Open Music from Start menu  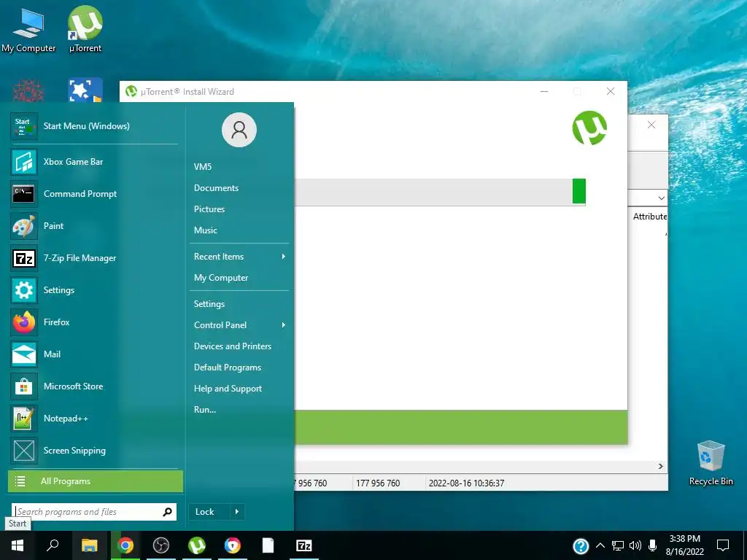(205, 230)
